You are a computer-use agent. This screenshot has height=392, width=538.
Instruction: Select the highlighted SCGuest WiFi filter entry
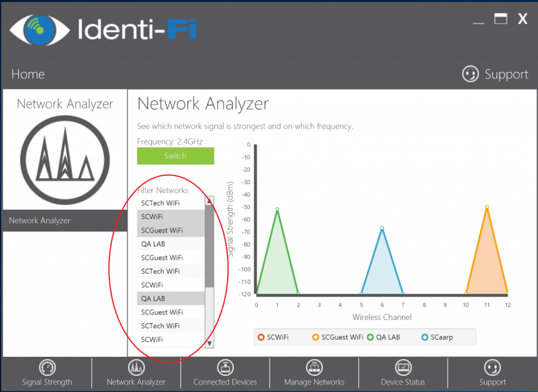tap(171, 230)
